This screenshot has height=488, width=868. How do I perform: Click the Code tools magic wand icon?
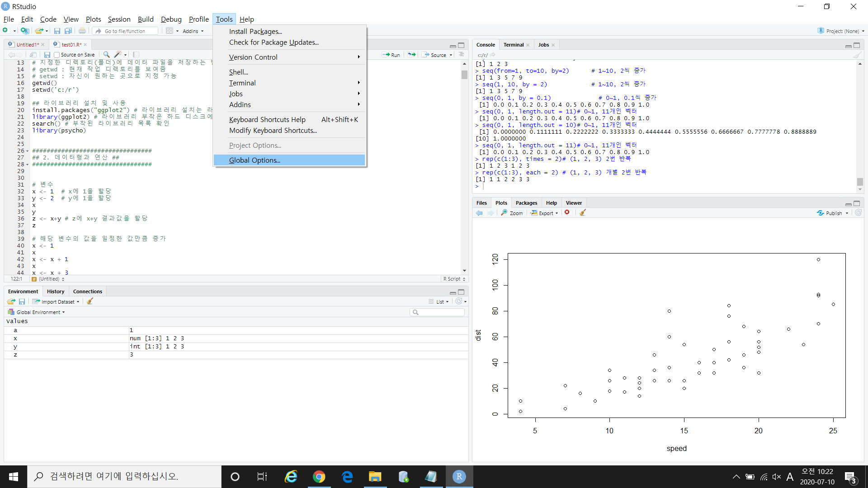tap(118, 55)
